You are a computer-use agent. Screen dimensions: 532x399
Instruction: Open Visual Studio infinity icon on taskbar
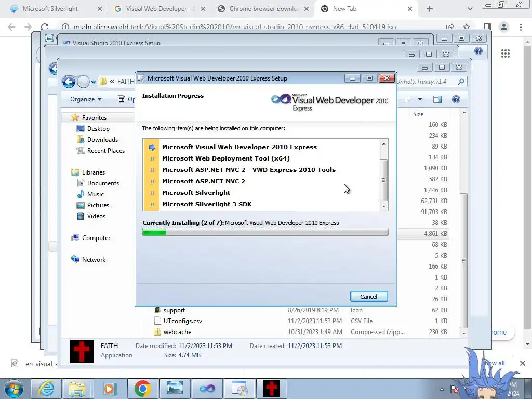(x=207, y=389)
